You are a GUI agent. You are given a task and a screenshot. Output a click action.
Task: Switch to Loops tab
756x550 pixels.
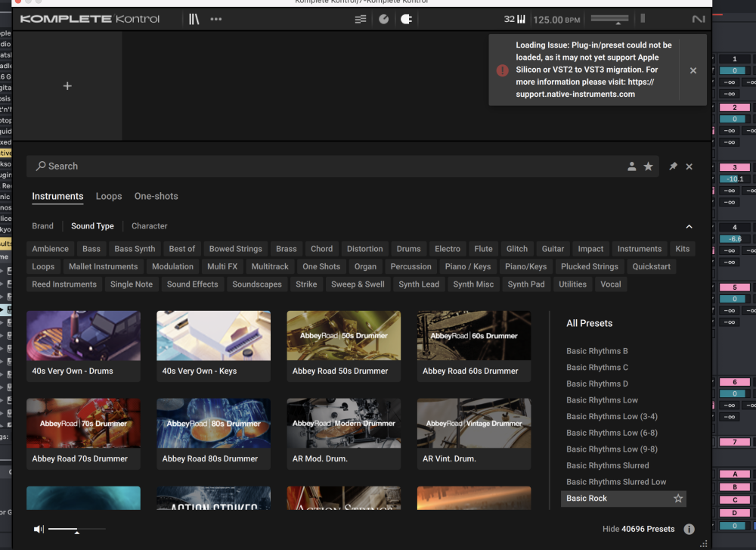109,197
